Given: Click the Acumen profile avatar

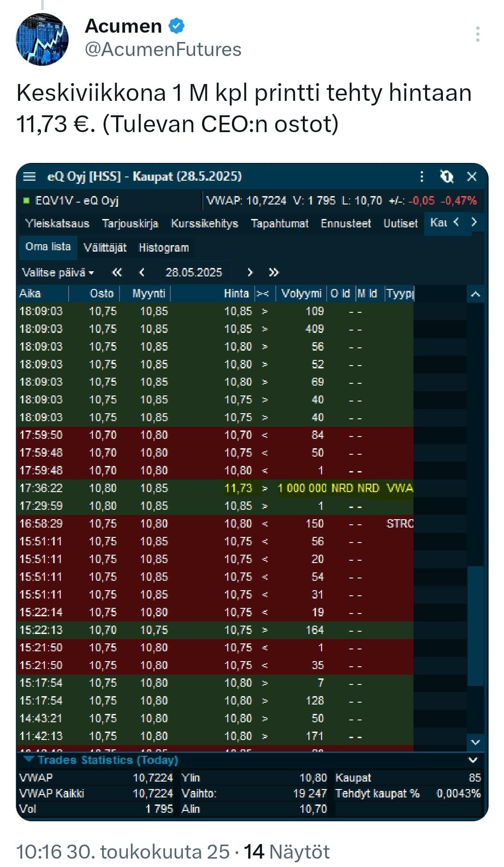Looking at the screenshot, I should coord(42,39).
